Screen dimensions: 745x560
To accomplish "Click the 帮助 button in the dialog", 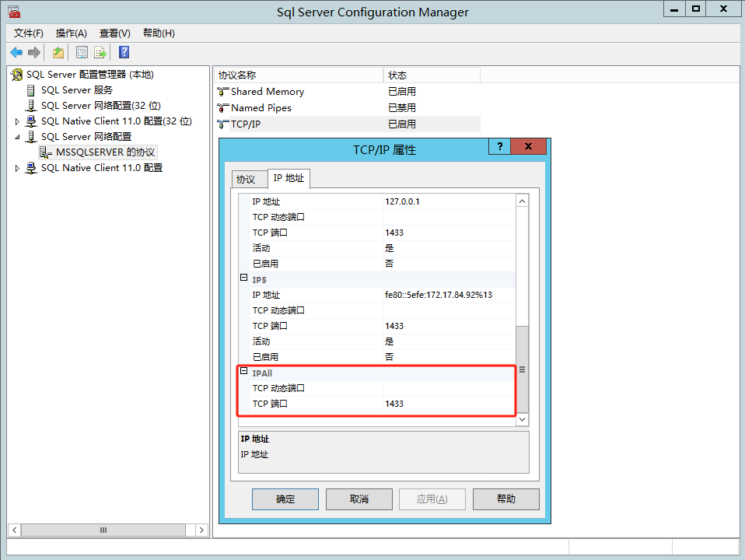I will click(x=506, y=499).
